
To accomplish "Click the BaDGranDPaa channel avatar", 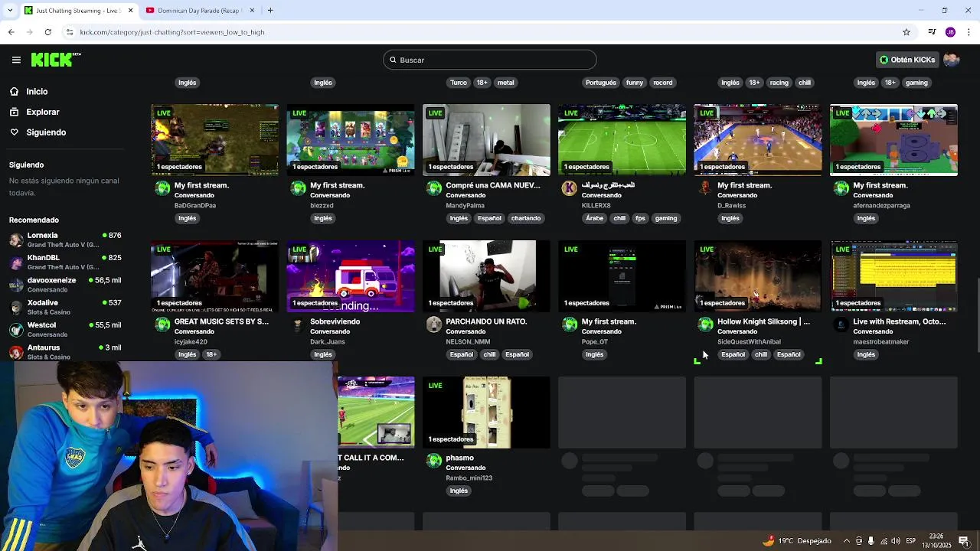I will [162, 188].
